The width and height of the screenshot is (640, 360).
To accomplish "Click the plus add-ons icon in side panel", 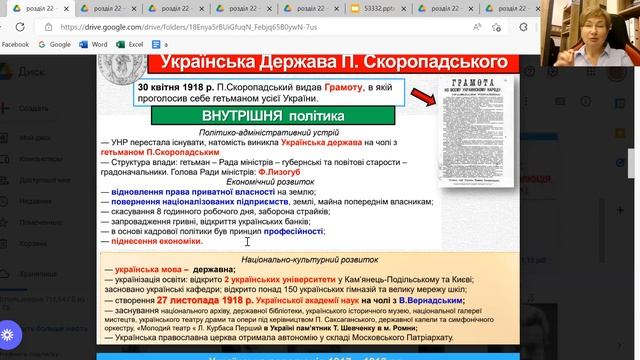I will click(x=620, y=211).
